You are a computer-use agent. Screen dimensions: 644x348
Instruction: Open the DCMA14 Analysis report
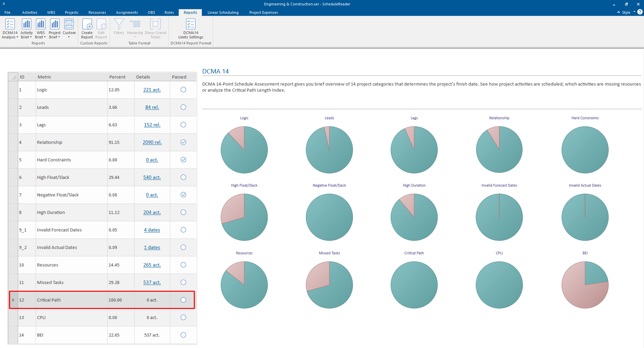pyautogui.click(x=10, y=29)
